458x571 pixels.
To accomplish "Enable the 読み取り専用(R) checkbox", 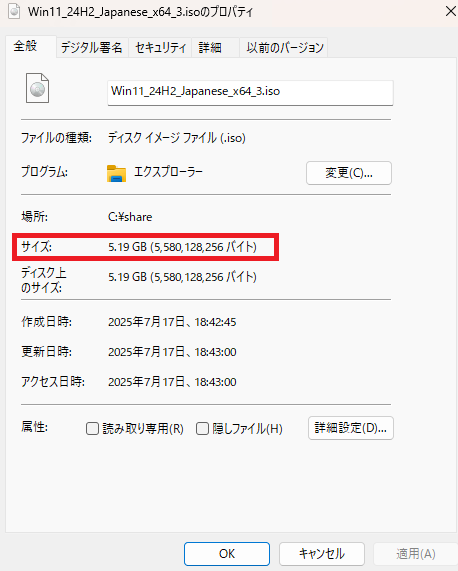I will 92,429.
